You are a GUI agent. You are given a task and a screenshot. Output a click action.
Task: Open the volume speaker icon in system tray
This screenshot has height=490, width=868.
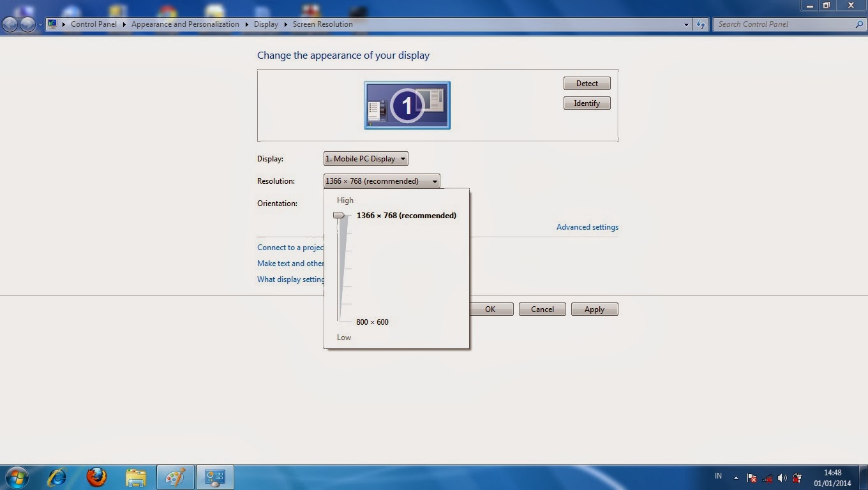point(782,477)
